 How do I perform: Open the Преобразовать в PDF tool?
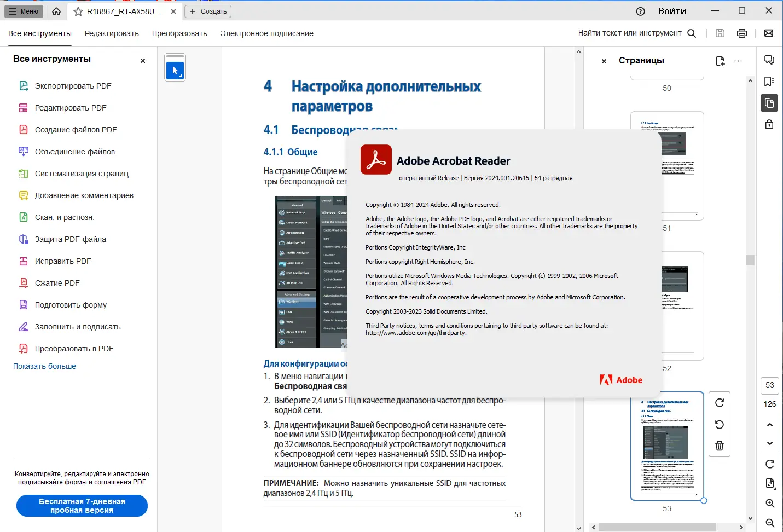[74, 349]
